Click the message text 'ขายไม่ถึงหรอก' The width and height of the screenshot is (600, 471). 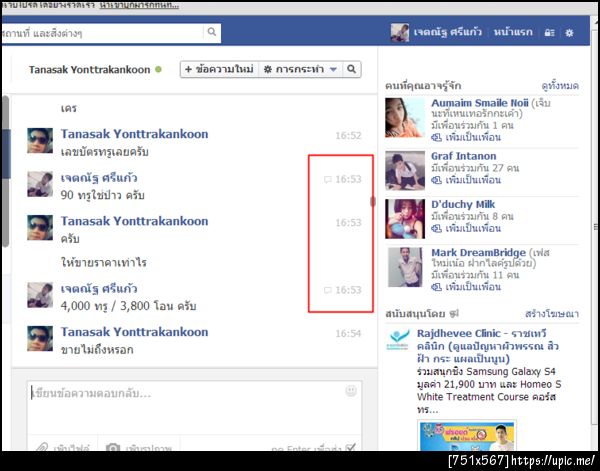coord(97,350)
